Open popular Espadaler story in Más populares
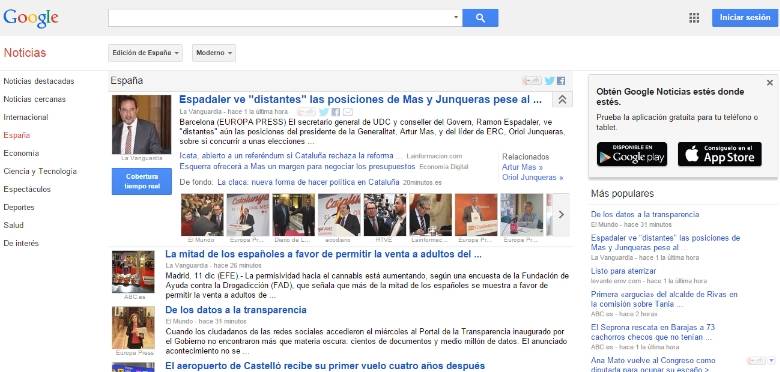780x372 pixels. pos(666,243)
